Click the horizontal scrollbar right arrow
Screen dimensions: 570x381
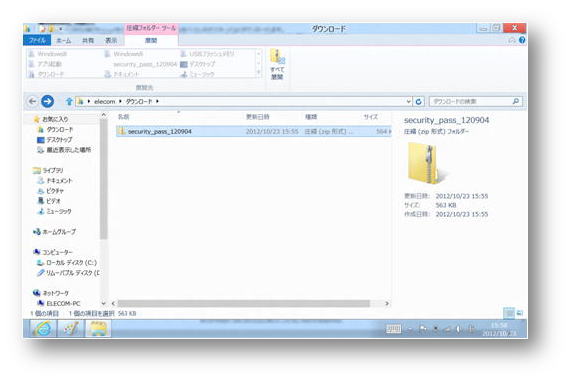coord(387,303)
